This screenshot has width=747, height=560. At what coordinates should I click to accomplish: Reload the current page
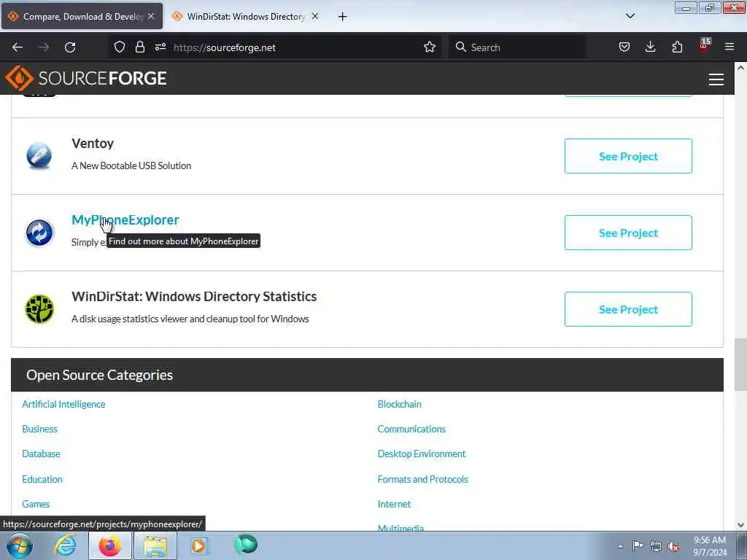point(70,47)
